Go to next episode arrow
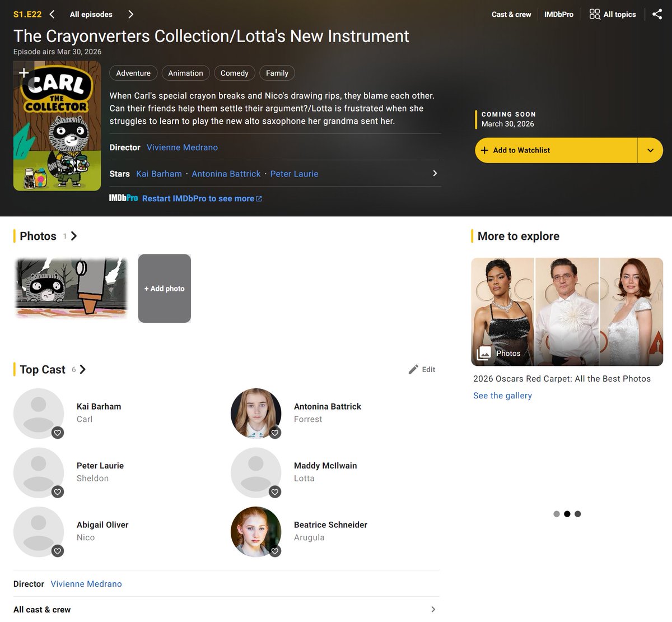Viewport: 672px width, 622px height. point(130,14)
